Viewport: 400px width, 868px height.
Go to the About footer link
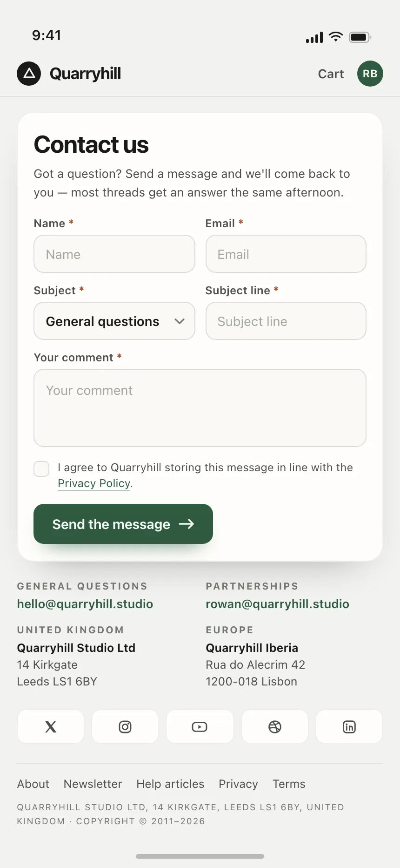(x=33, y=784)
